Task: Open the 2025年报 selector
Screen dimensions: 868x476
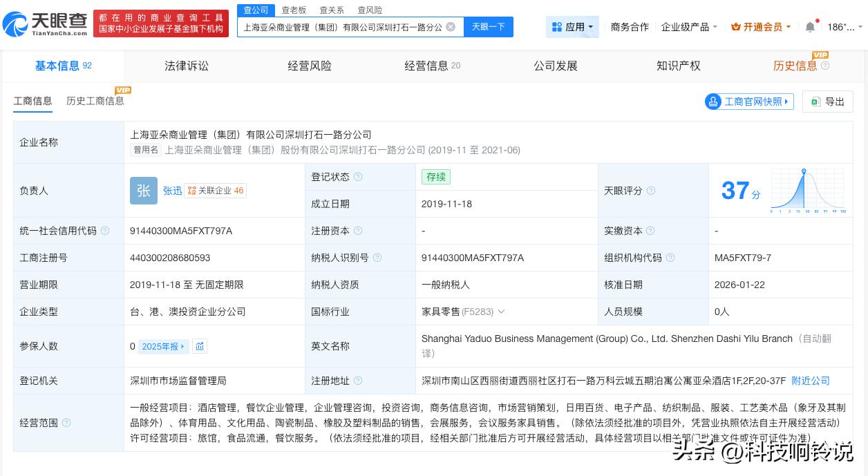Action: coord(164,346)
